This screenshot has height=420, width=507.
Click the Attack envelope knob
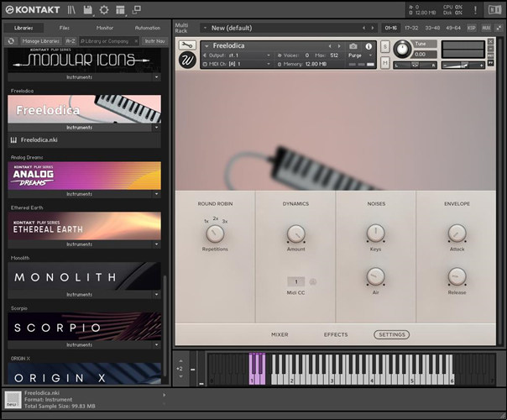coord(457,234)
